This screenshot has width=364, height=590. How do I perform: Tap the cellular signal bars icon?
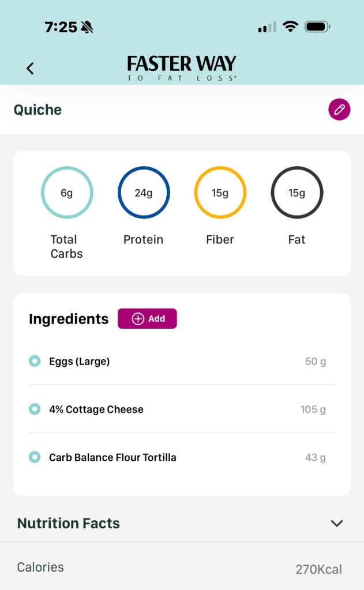point(267,27)
